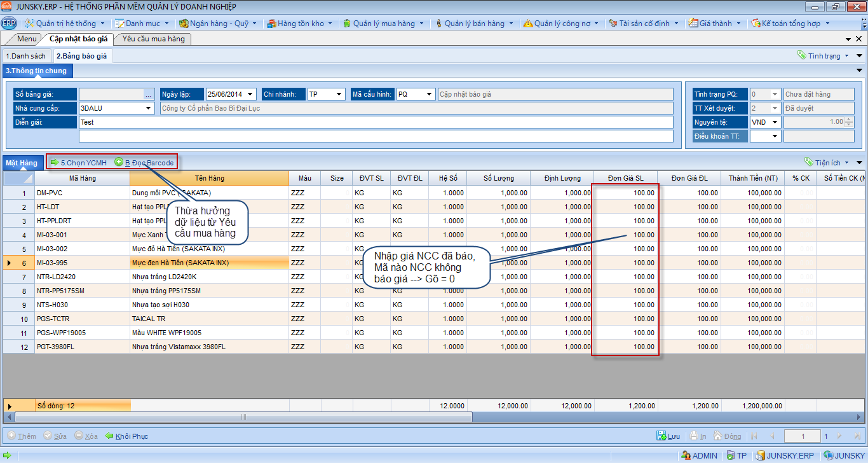Expand the Nhà cung cấp supplier dropdown
This screenshot has width=868, height=463.
(x=149, y=108)
